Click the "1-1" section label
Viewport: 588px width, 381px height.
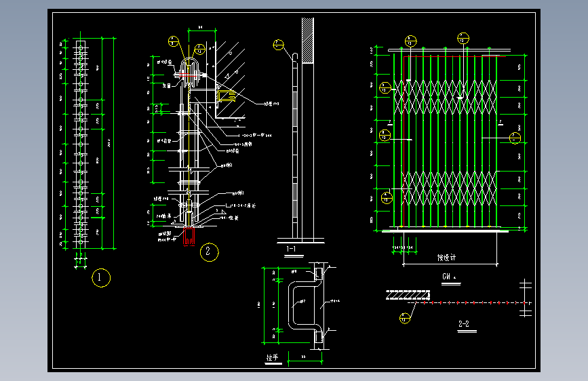point(291,249)
